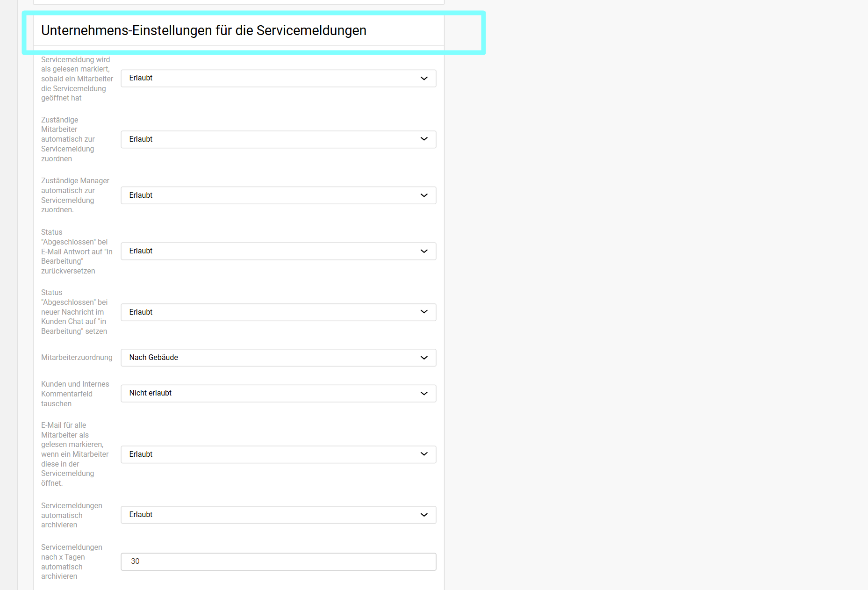This screenshot has width=868, height=590.
Task: Click the Zuständige Manager automatisch zuordnen label
Action: click(x=75, y=195)
